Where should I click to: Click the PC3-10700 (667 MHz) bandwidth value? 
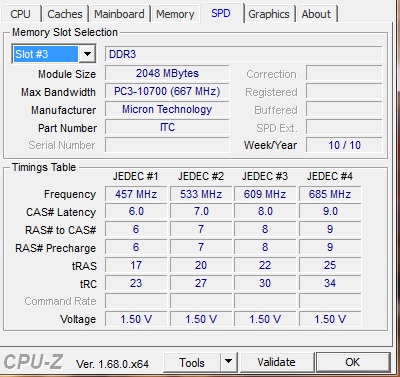pos(167,91)
